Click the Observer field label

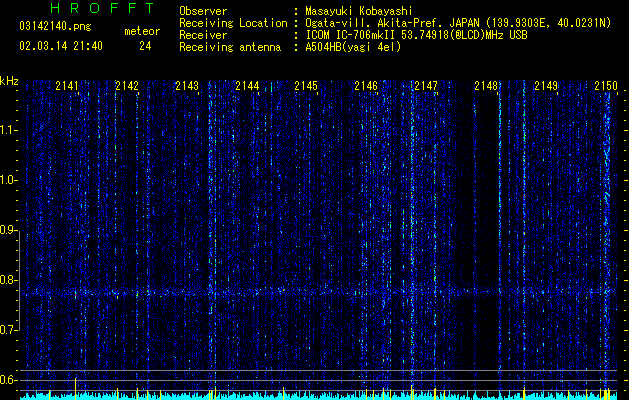click(203, 11)
